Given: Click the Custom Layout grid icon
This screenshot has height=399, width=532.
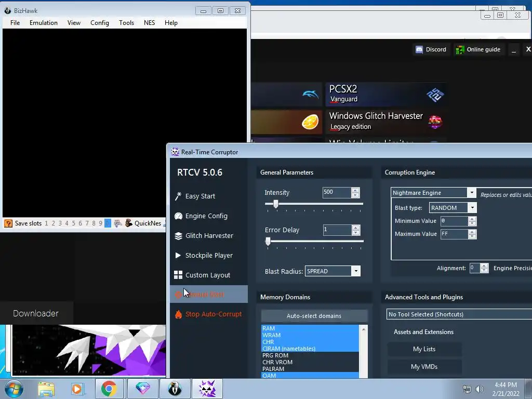Looking at the screenshot, I should [x=178, y=275].
